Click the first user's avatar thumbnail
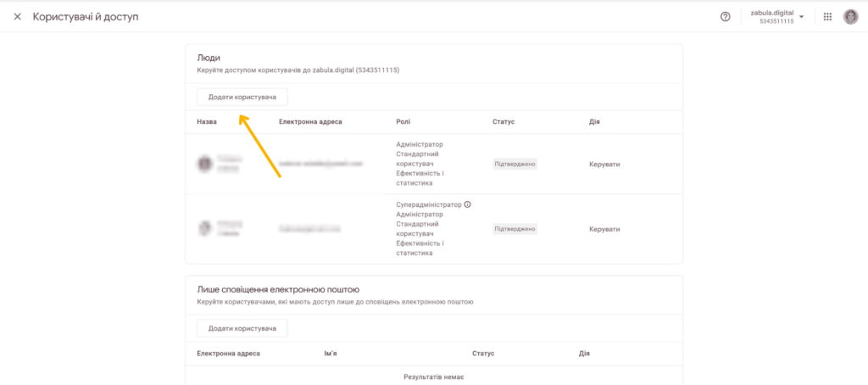This screenshot has height=385, width=868. (x=205, y=164)
